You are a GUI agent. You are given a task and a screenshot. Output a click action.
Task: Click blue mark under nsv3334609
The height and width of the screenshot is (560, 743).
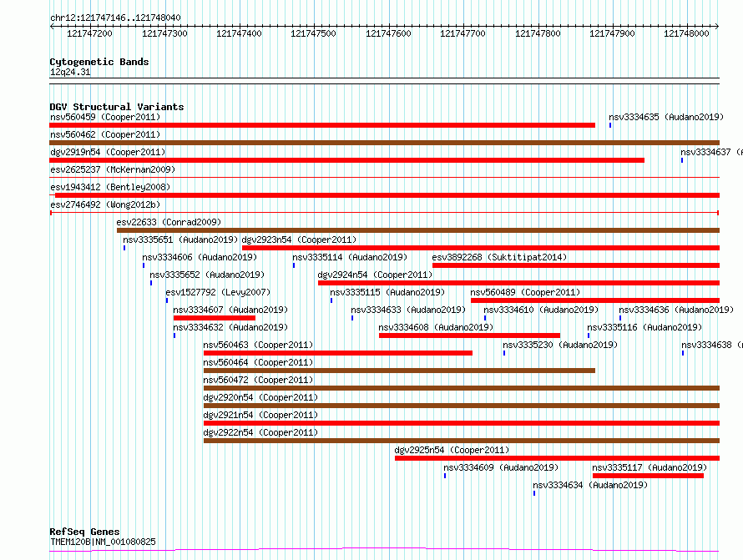[445, 476]
